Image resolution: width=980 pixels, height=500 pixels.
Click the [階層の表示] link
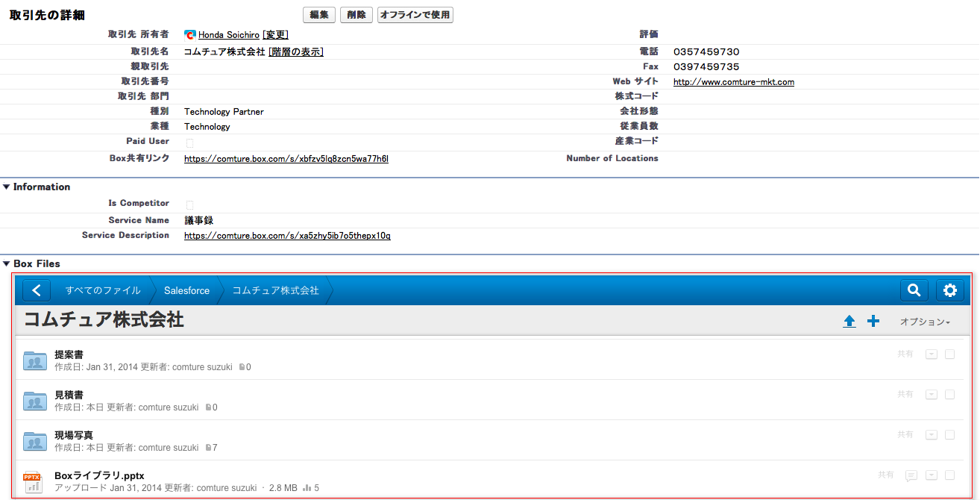click(296, 51)
